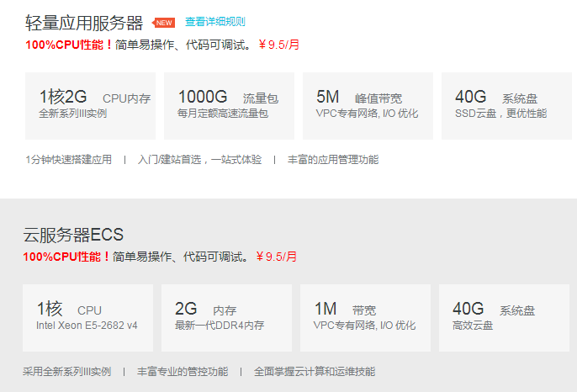
Task: Select the 2G 内存 DDR4 card
Action: coord(226,318)
